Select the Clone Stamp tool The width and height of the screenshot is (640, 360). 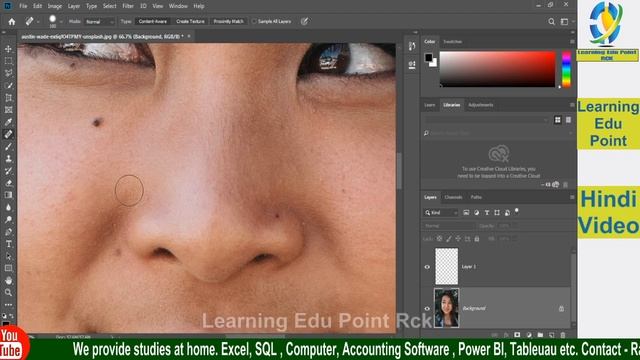(8, 159)
